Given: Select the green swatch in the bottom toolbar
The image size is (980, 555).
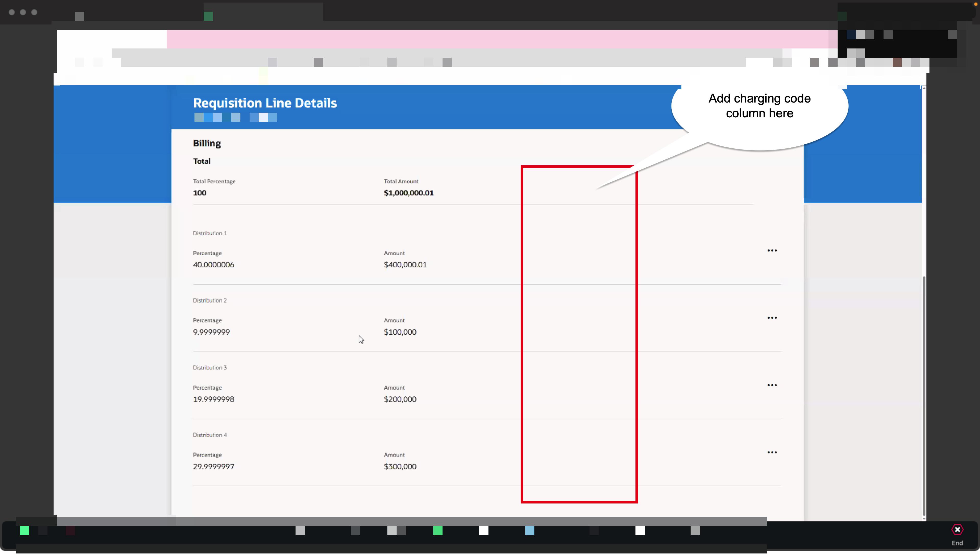Looking at the screenshot, I should (x=24, y=531).
